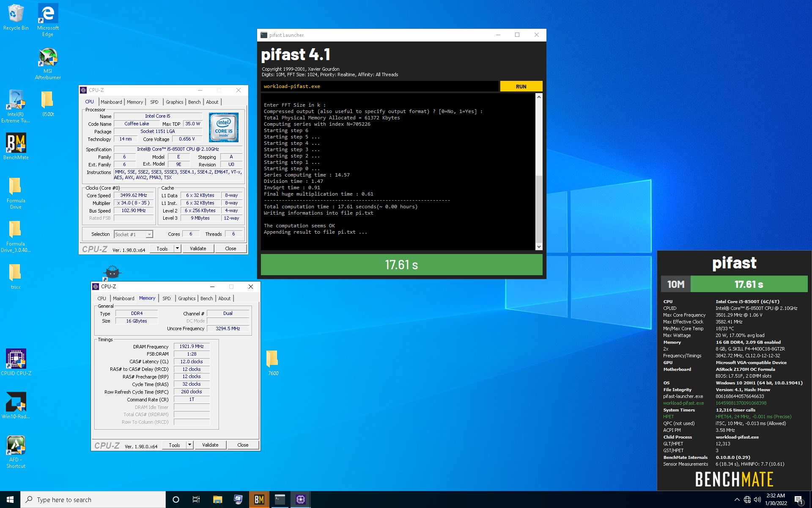The height and width of the screenshot is (508, 812).
Task: Open the Recycle Bin desktop icon
Action: (16, 17)
